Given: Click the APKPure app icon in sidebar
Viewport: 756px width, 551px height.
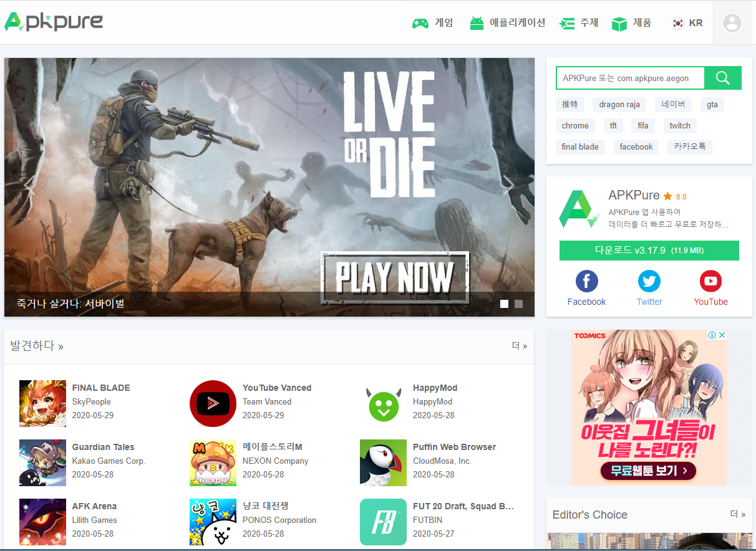Looking at the screenshot, I should click(x=579, y=209).
